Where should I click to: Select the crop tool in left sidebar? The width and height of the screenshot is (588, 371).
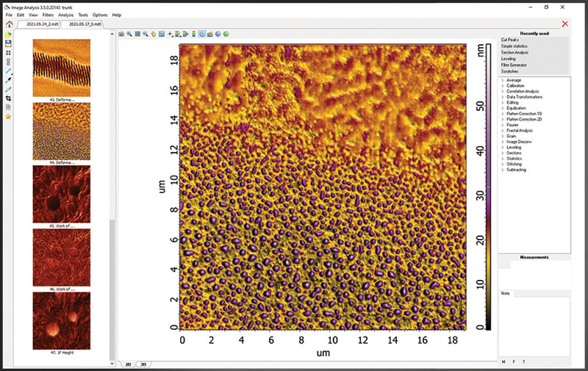8,98
